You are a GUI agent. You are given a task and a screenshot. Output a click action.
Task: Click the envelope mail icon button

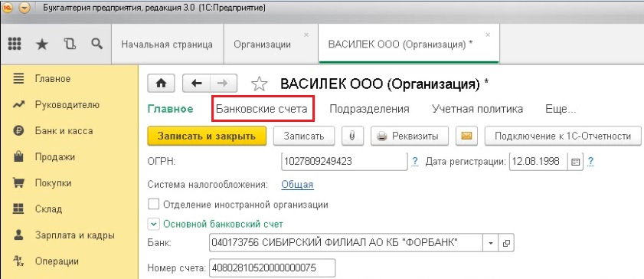point(466,136)
